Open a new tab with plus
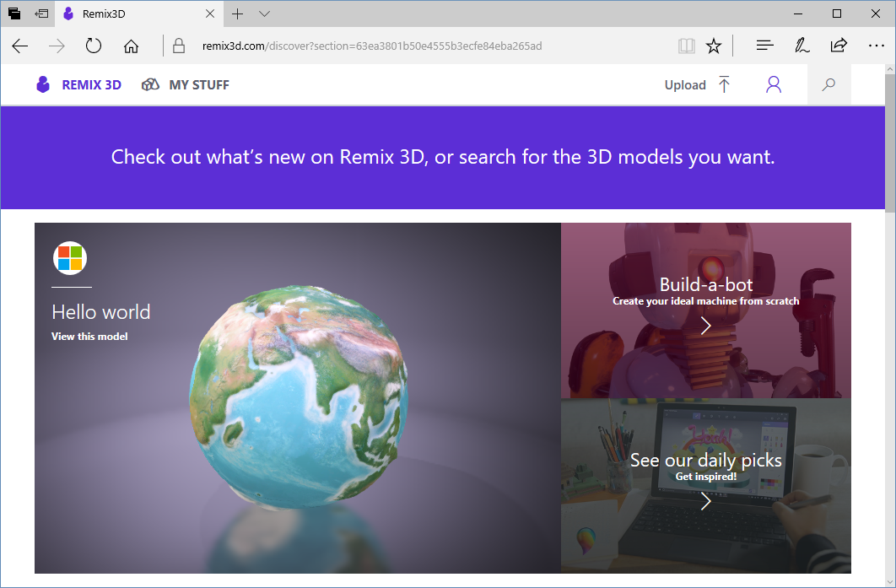 click(238, 13)
